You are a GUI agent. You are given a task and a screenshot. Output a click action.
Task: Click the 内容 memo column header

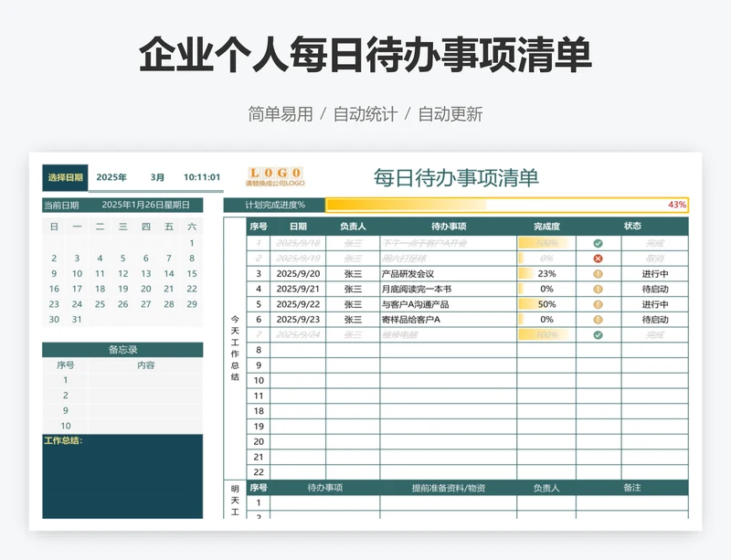145,365
